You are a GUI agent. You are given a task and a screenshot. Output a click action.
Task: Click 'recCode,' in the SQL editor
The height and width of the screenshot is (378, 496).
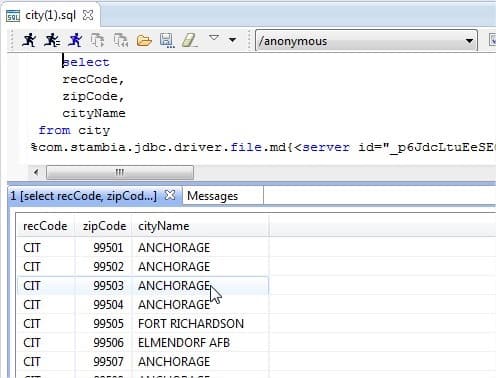(93, 79)
